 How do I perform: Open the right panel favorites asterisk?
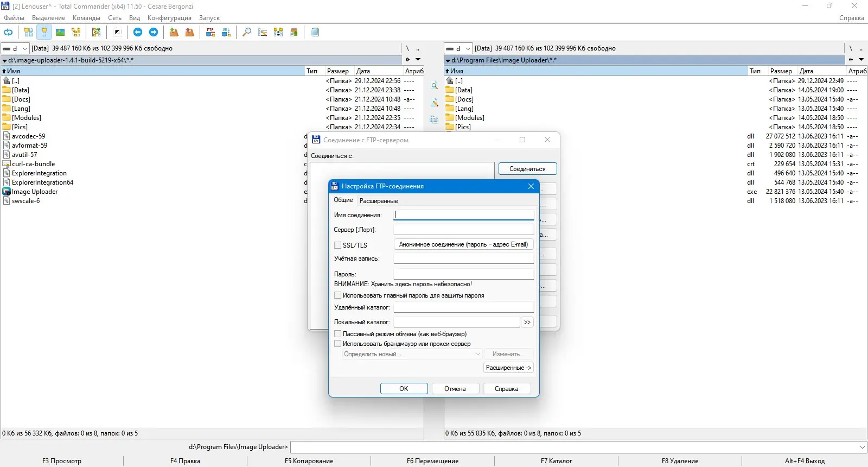pos(851,60)
